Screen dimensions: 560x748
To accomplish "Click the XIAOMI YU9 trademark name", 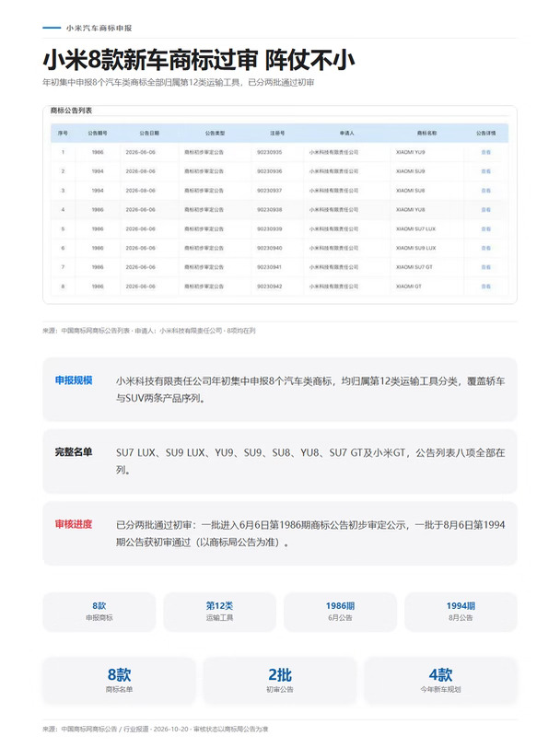I will click(x=410, y=152).
